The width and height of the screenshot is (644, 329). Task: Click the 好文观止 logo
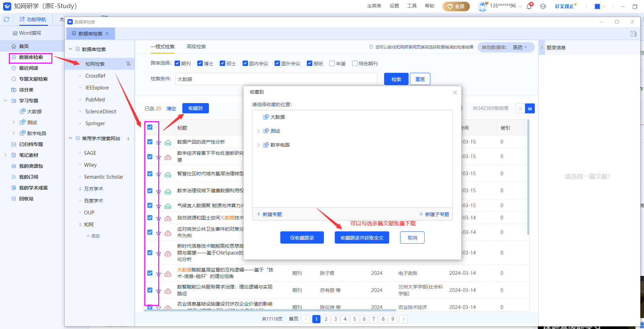565,6
